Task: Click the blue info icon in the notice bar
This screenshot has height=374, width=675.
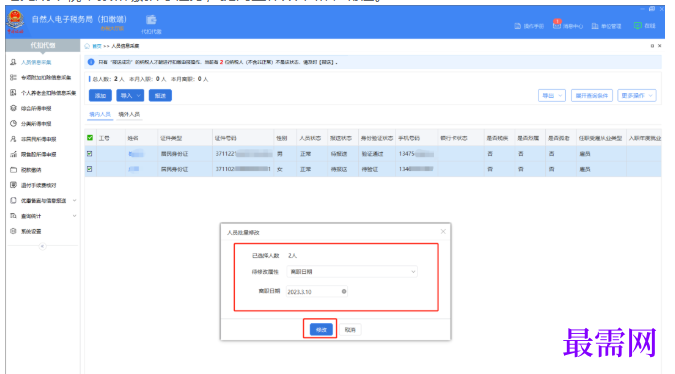Action: coord(91,62)
